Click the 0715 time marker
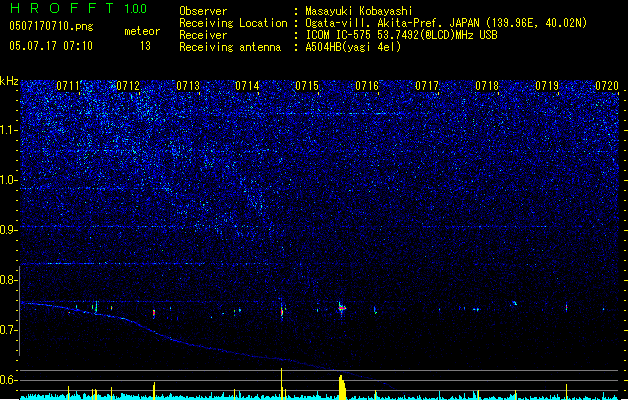The width and height of the screenshot is (629, 400). tap(307, 86)
